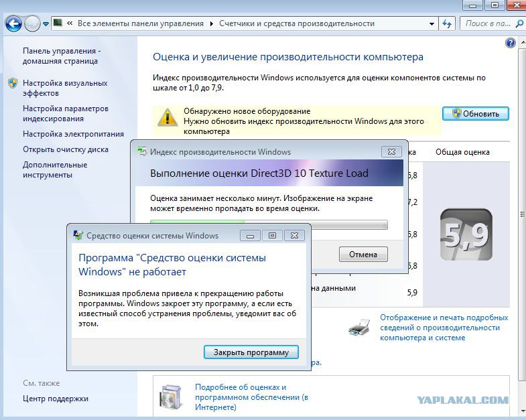This screenshot has height=420, width=526.
Task: Open "Центр поддержки" link
Action: coord(55,399)
